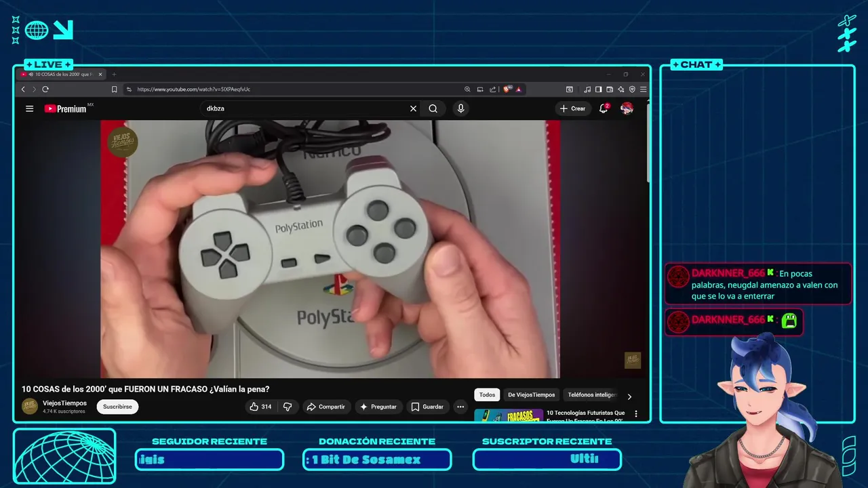Click the zoom magnifier in address bar
The image size is (868, 488).
click(467, 89)
